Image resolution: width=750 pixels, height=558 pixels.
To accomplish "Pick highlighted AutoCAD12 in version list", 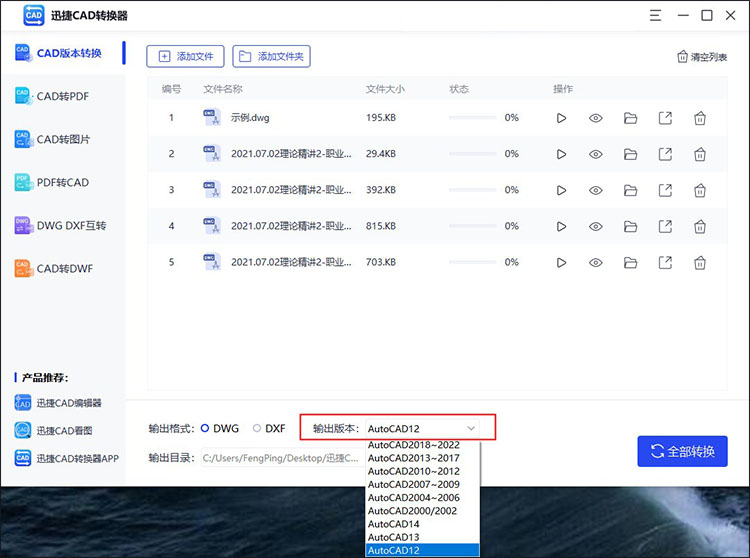I will (422, 550).
